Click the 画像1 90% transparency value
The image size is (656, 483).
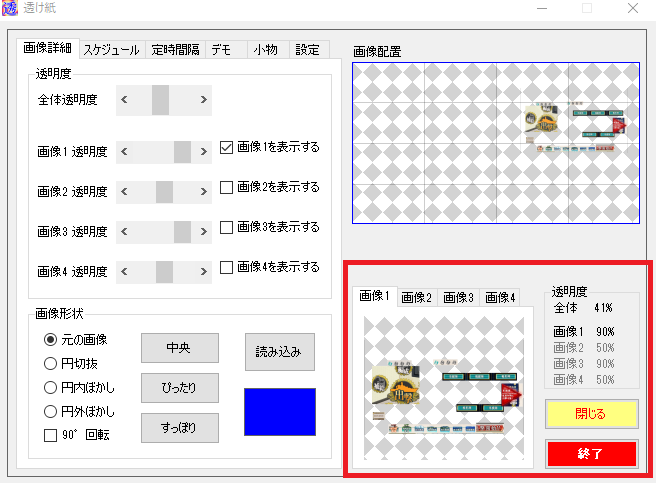point(605,332)
